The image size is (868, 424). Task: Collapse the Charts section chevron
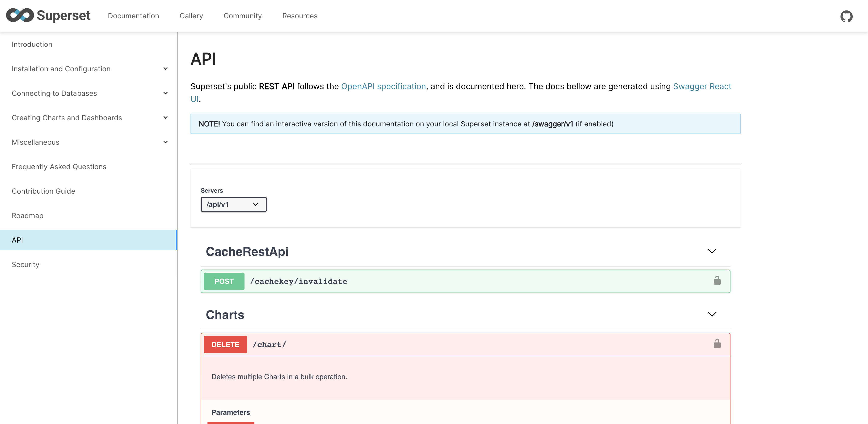tap(712, 314)
